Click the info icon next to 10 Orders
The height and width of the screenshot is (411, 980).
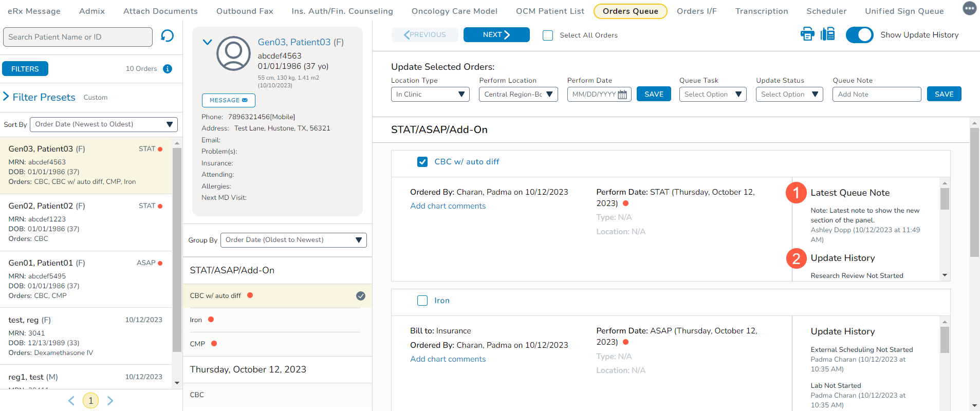[x=168, y=69]
